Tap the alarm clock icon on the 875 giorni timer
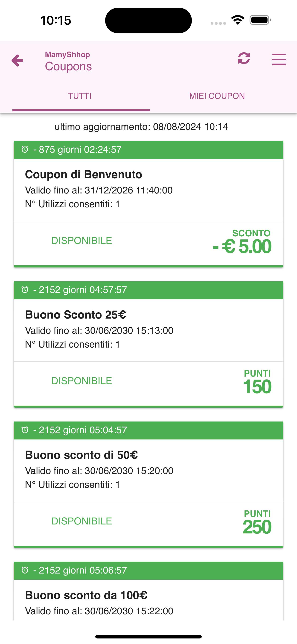This screenshot has height=644, width=297. (25, 149)
